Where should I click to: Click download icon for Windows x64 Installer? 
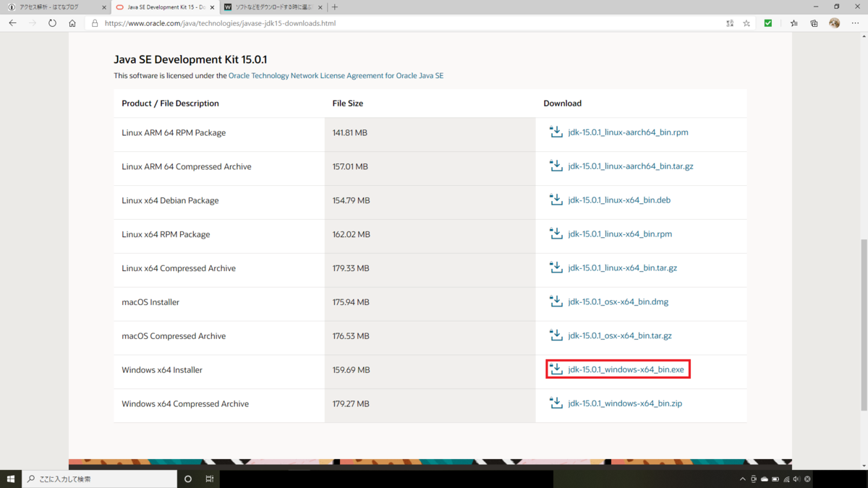click(556, 369)
